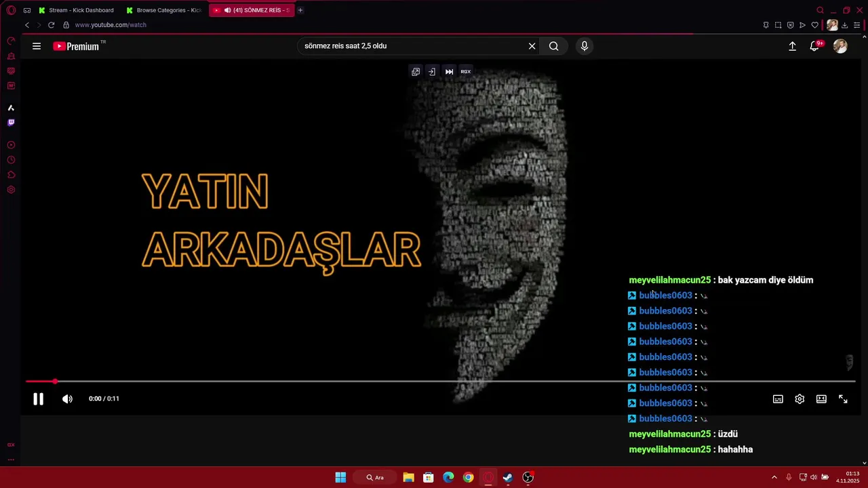Screen dimensions: 868x488
Task: Open Extensions cube in the Opera sidebar
Action: (x=11, y=175)
